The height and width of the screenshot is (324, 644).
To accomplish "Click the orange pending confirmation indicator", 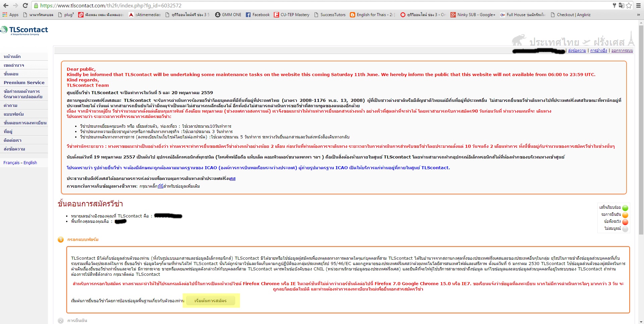I will coord(625,215).
